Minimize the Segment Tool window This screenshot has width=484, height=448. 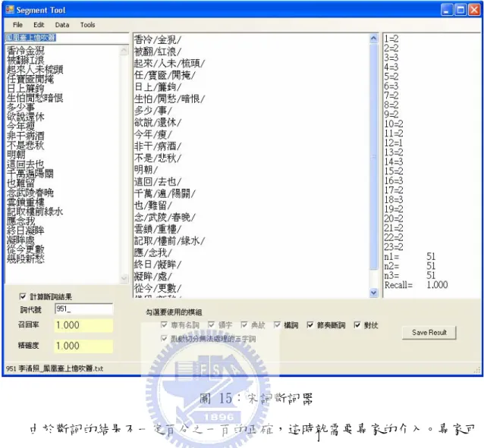click(446, 10)
